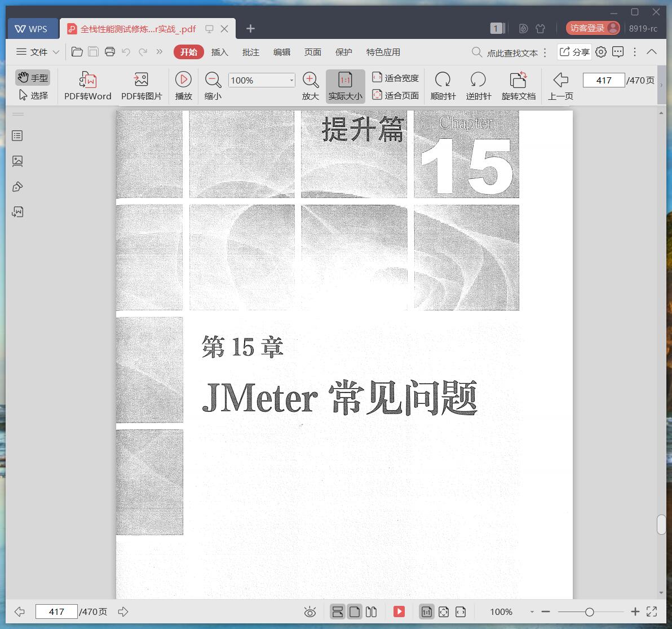Convert PDF to Word
Screen dimensions: 672x629
[x=87, y=86]
